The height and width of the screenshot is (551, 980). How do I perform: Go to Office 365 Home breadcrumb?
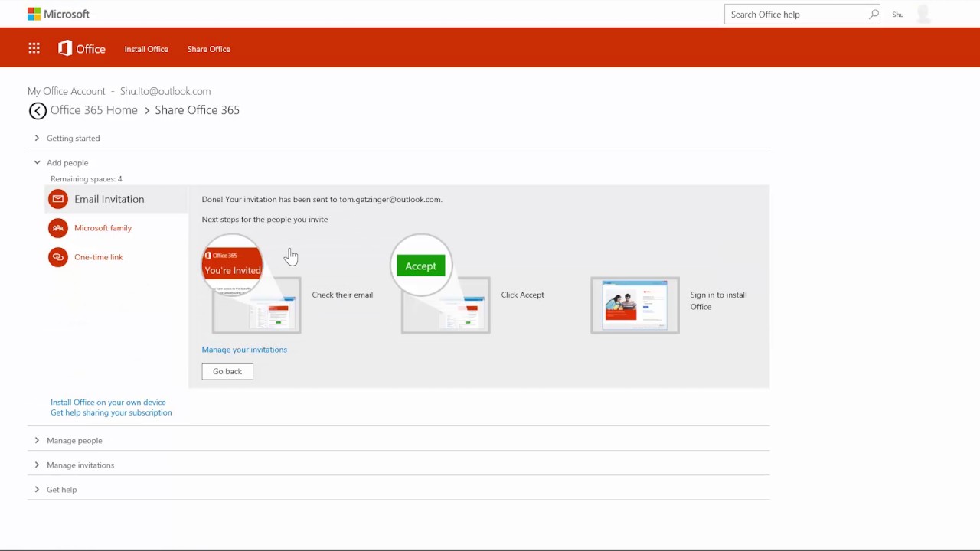(x=93, y=110)
